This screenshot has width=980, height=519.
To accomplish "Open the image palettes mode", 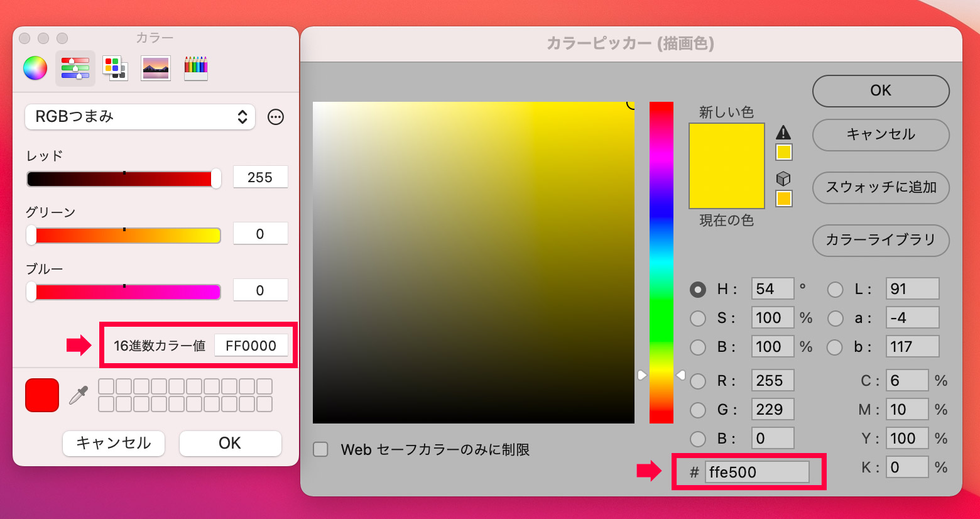I will pyautogui.click(x=155, y=68).
